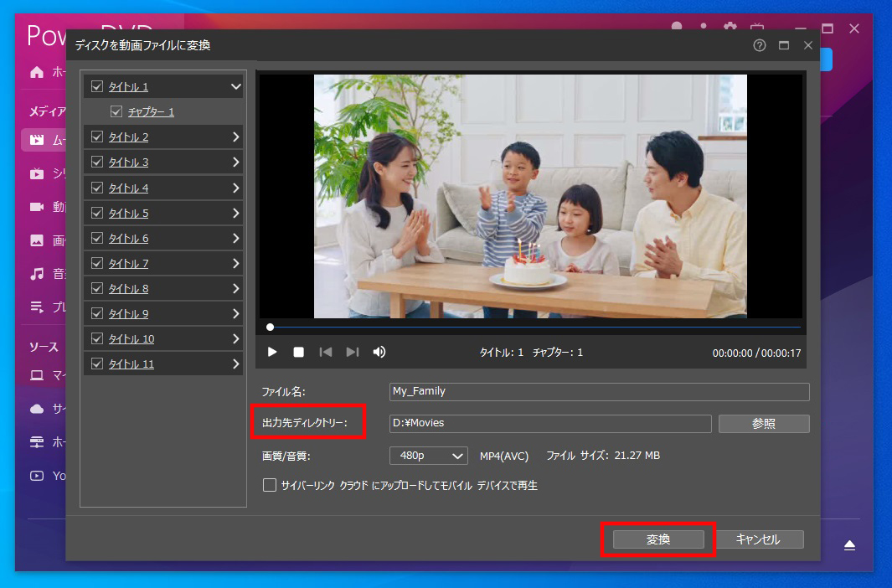This screenshot has width=892, height=588.
Task: Click the video seek bar
Action: pyautogui.click(x=534, y=327)
